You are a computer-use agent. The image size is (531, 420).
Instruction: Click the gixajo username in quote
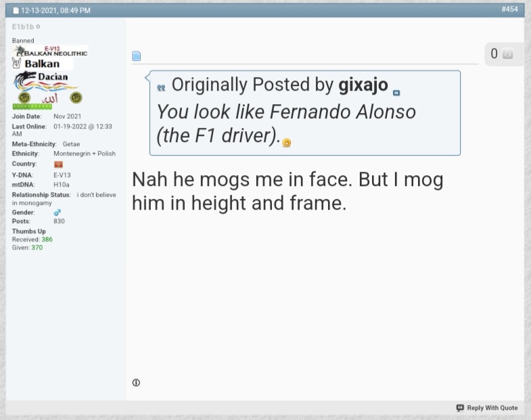[x=363, y=85]
